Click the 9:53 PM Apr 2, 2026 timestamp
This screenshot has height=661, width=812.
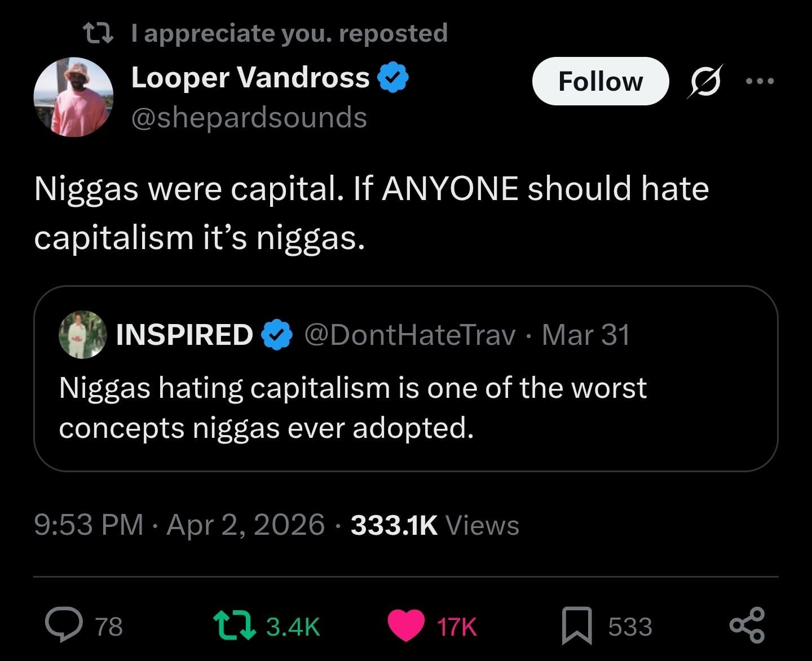[179, 525]
